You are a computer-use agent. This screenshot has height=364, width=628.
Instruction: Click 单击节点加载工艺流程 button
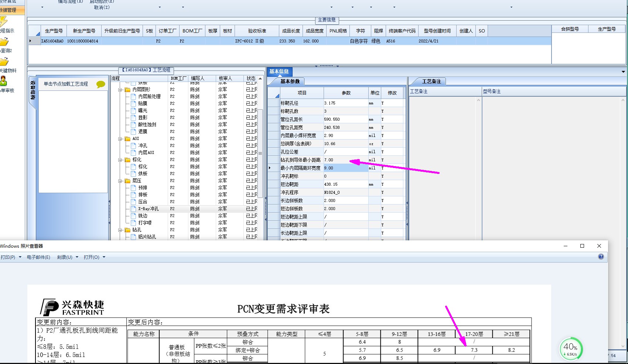(66, 84)
